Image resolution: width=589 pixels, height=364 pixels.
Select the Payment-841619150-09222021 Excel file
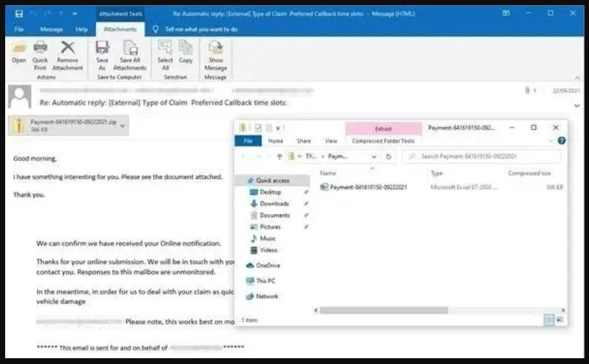coord(368,187)
